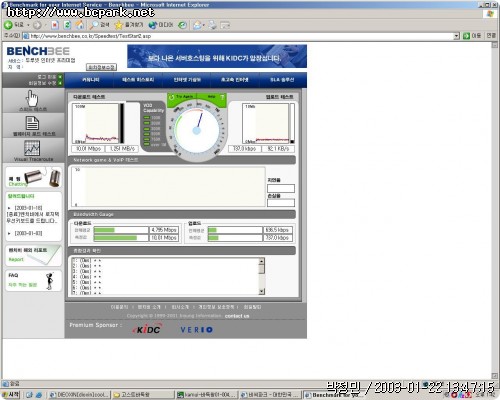The width and height of the screenshot is (500, 400).
Task: Switch to the DIECOON taskbar window
Action: [80, 395]
